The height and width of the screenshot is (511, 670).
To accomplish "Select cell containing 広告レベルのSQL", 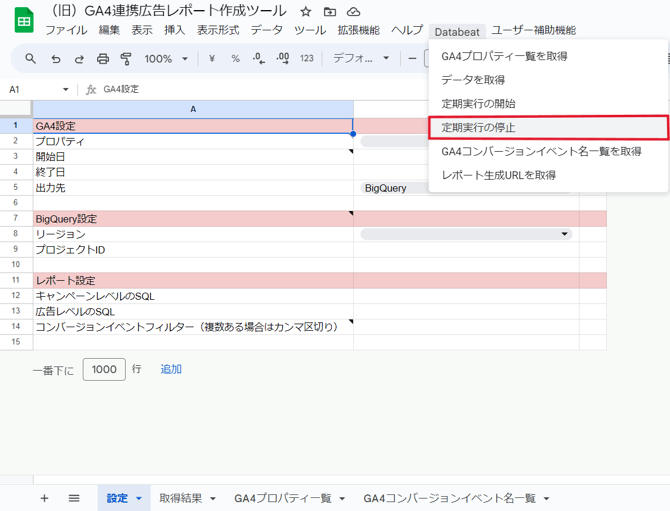I will [193, 311].
